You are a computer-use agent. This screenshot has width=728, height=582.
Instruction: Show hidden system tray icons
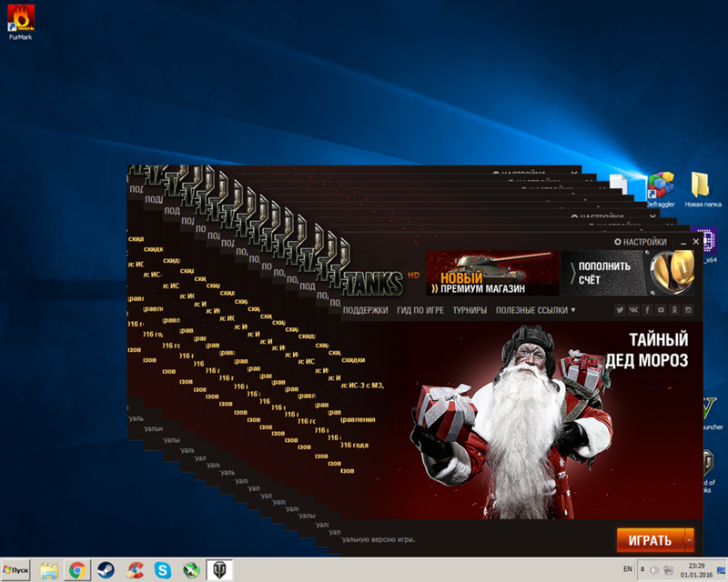pos(642,569)
